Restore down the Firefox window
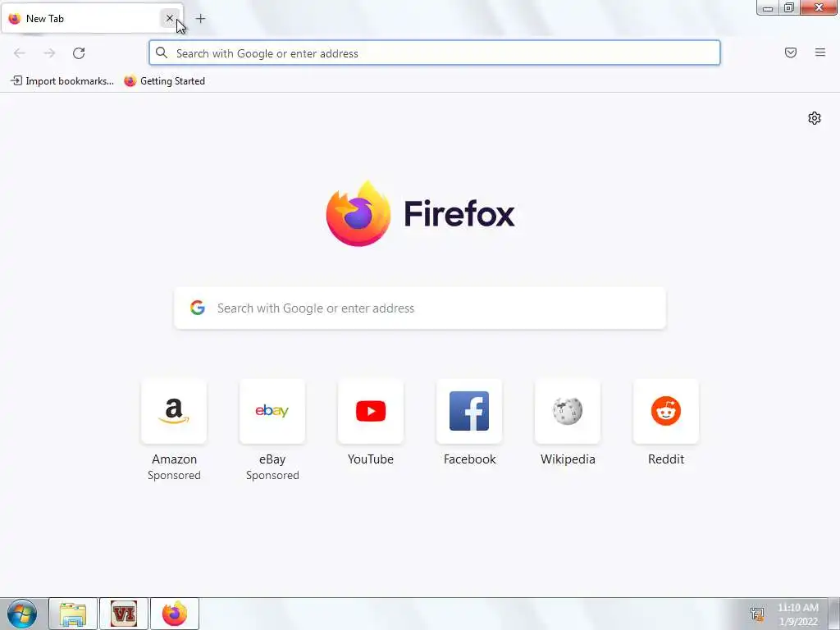The image size is (840, 630). click(789, 7)
